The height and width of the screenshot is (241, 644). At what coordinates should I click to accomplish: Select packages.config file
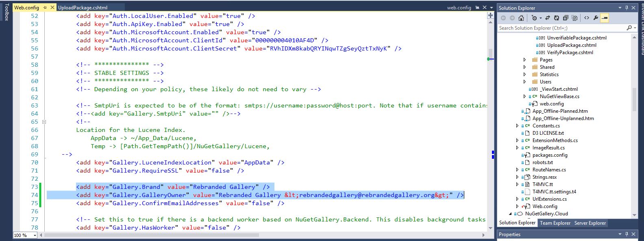click(550, 155)
